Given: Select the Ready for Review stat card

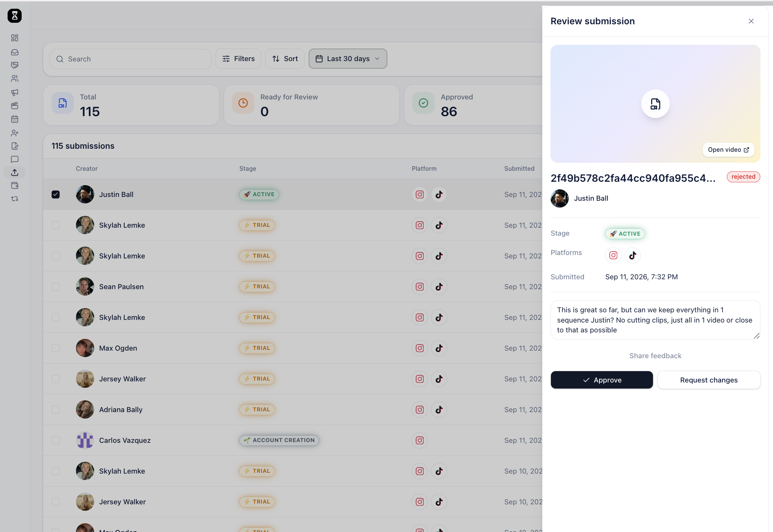Looking at the screenshot, I should 312,105.
